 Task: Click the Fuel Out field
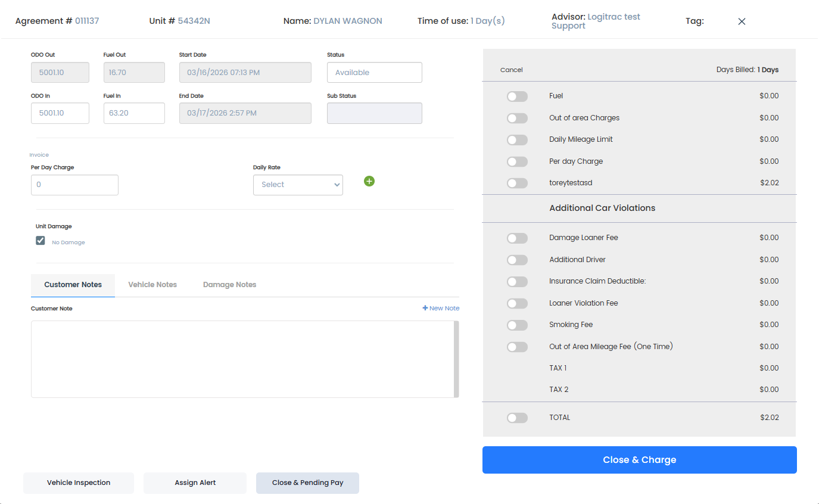[134, 73]
